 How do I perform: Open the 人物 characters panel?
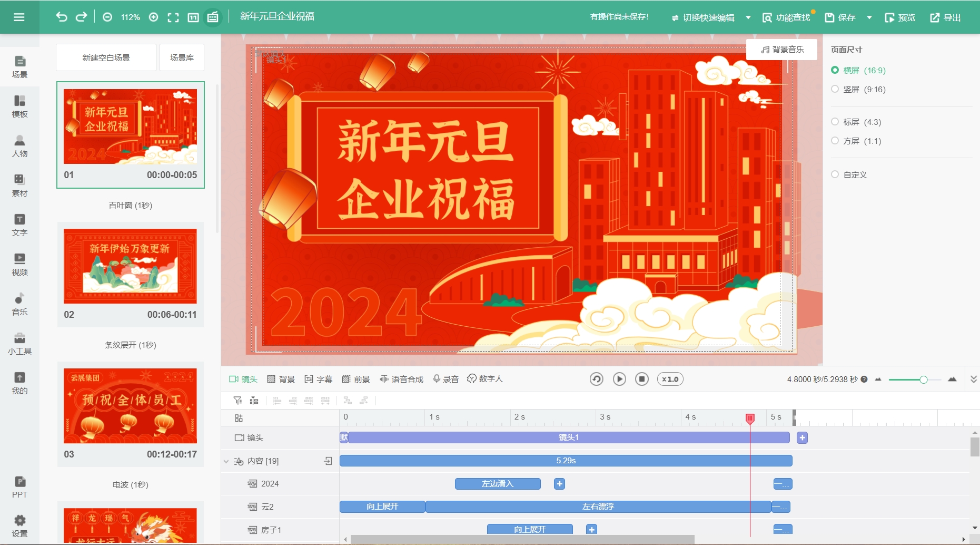(x=19, y=146)
